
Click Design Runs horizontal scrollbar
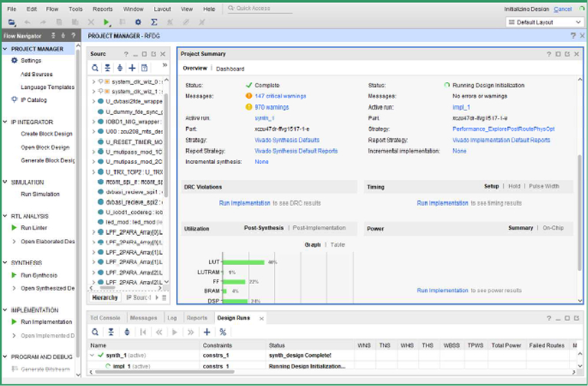[165, 371]
